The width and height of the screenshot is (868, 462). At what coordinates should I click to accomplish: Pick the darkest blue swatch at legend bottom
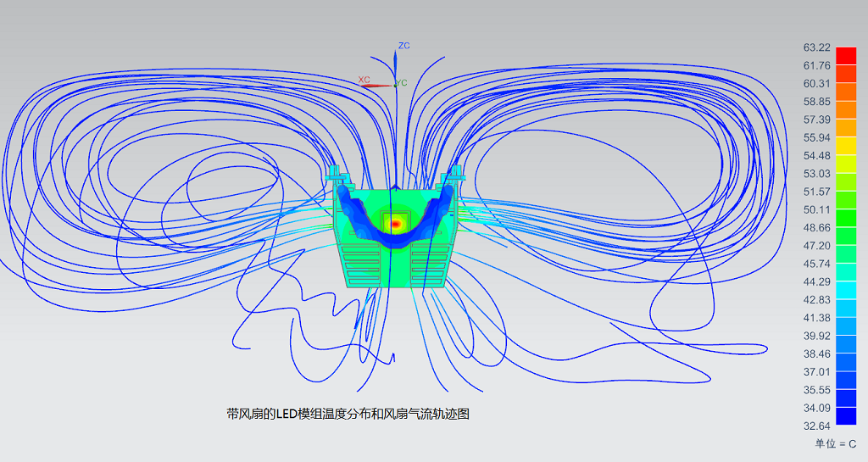pos(845,416)
